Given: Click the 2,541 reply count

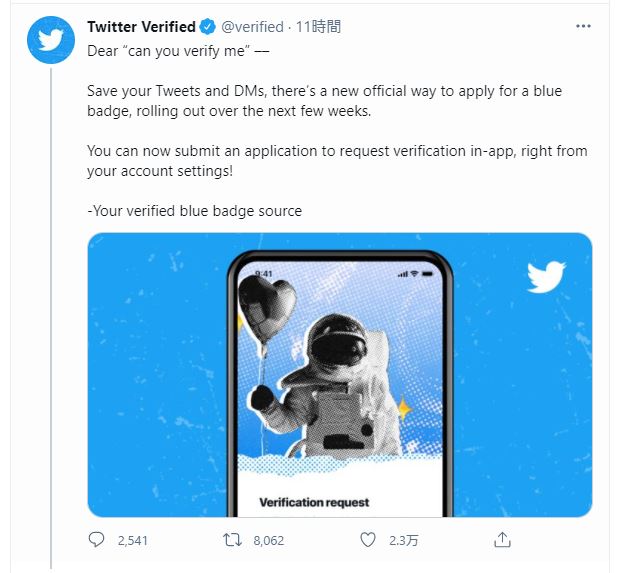Looking at the screenshot, I should 132,540.
